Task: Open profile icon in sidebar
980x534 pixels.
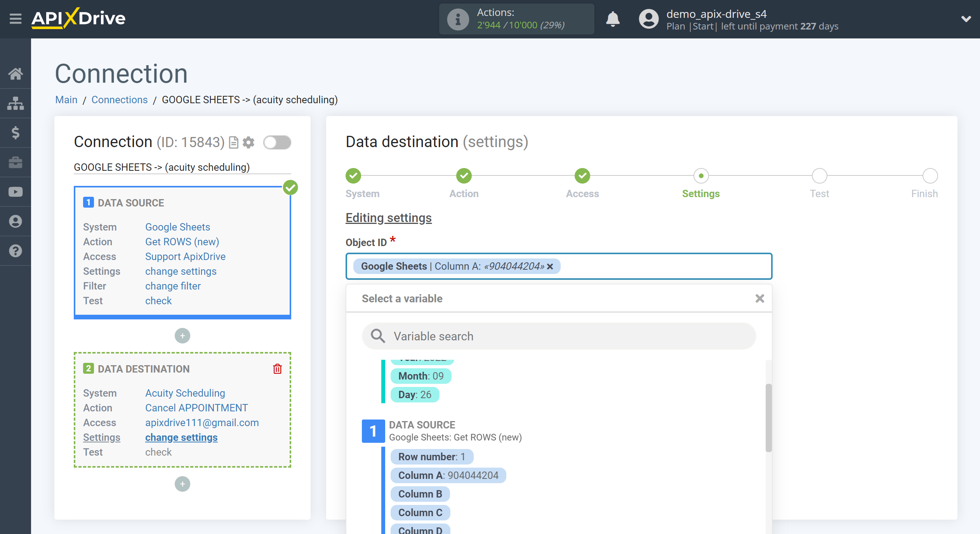Action: tap(16, 221)
